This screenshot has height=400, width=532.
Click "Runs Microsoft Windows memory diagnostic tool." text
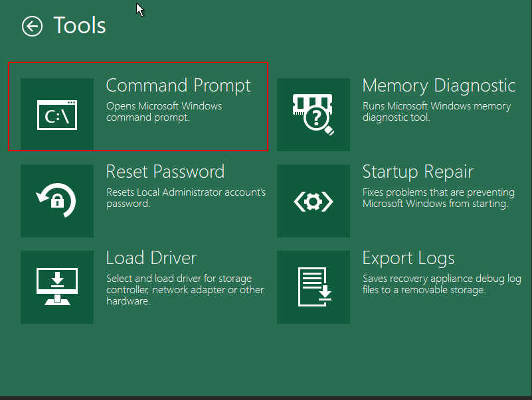point(436,111)
